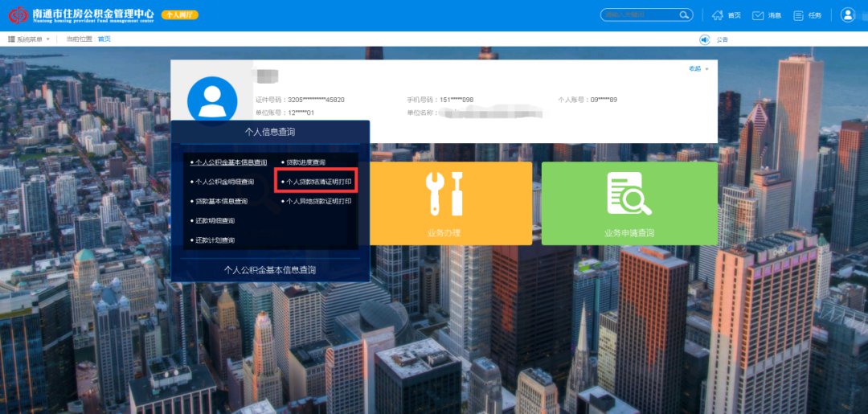Image resolution: width=868 pixels, height=414 pixels.
Task: Open 消息 messages envelope icon
Action: click(758, 15)
